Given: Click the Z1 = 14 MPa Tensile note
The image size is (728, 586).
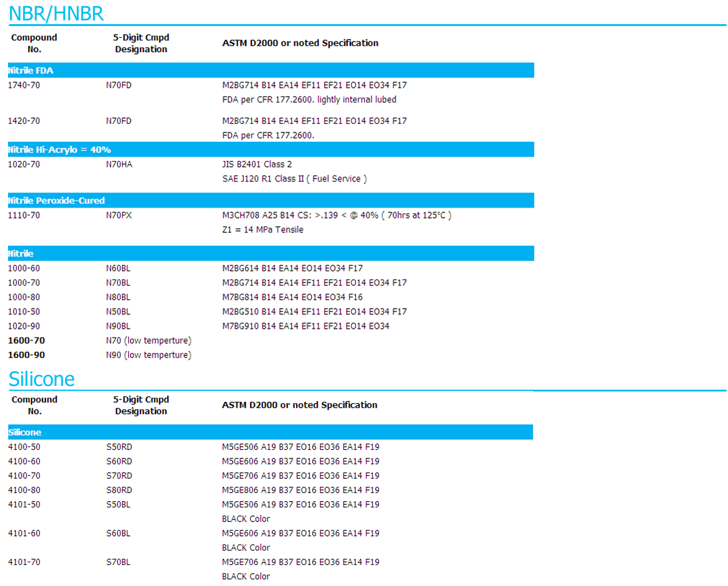Looking at the screenshot, I should (262, 230).
